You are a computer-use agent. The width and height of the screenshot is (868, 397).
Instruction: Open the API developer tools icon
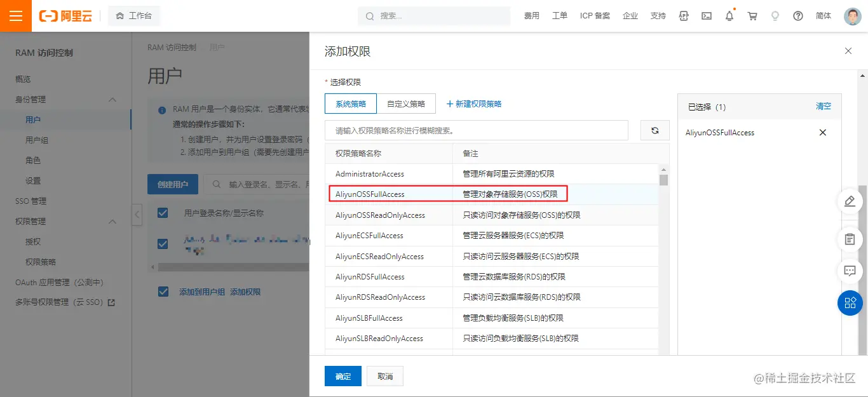[x=684, y=16]
